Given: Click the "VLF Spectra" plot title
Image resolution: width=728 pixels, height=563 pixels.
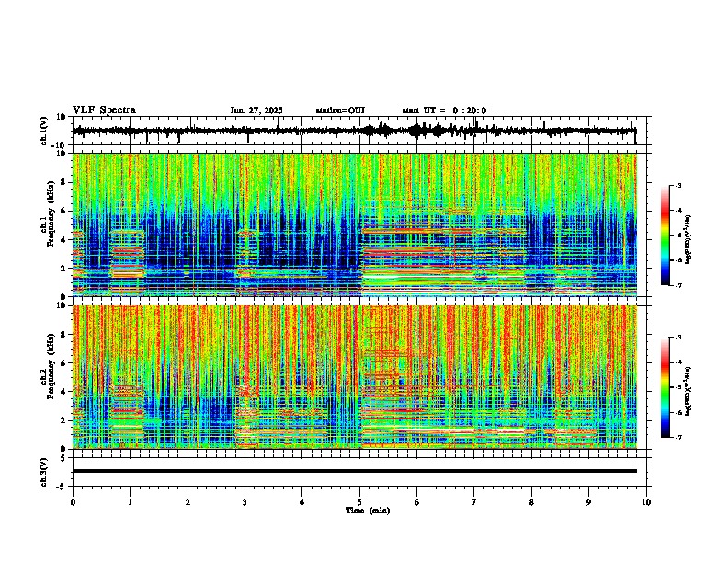Looking at the screenshot, I should [104, 110].
